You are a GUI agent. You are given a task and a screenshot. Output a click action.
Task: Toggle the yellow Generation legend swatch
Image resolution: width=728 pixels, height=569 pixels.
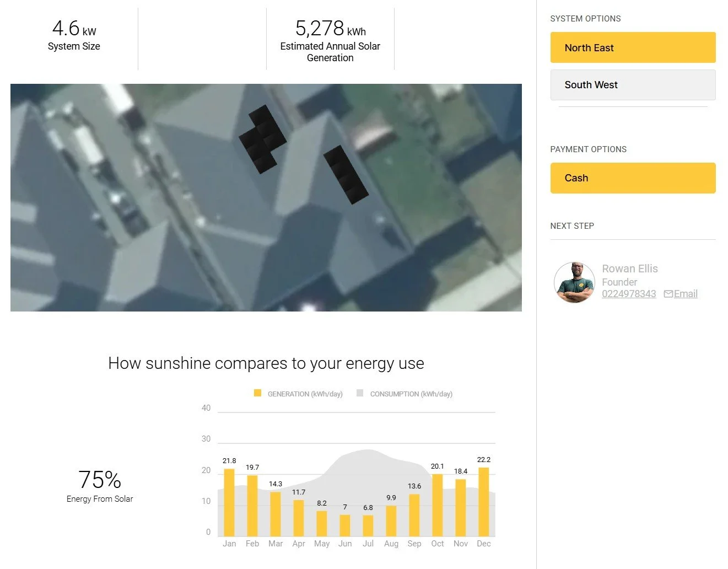[x=257, y=393]
